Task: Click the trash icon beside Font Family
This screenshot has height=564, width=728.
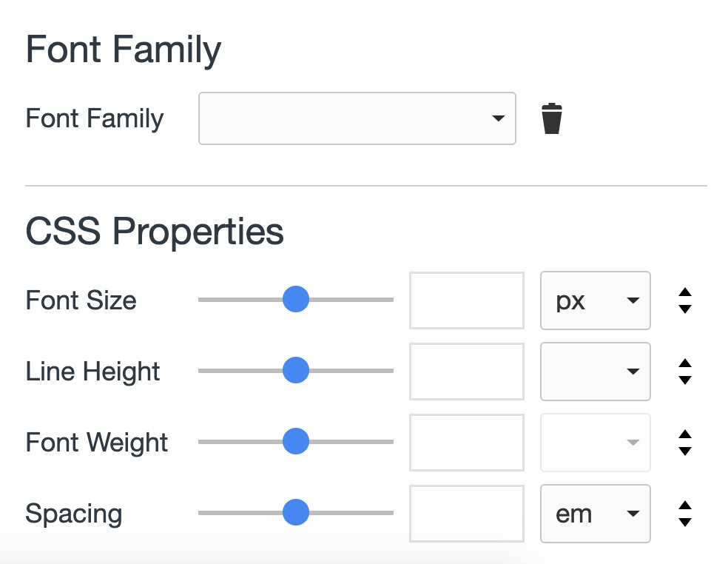Action: (x=551, y=119)
